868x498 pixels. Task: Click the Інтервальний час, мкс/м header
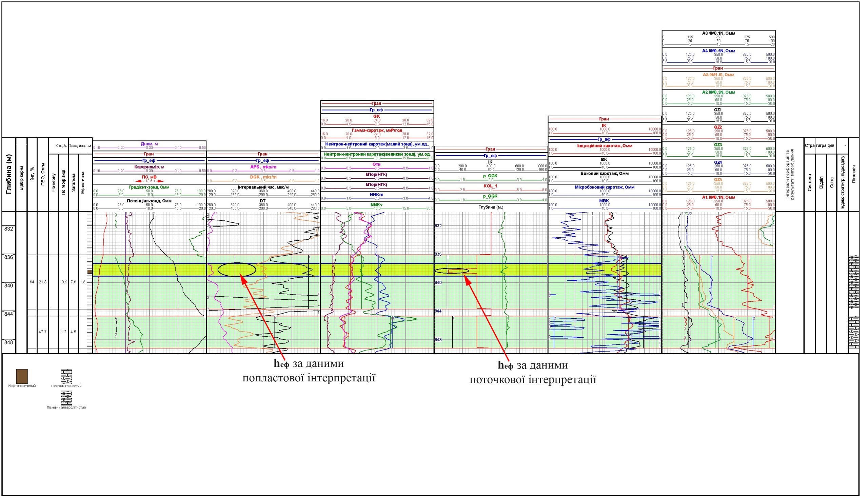263,187
